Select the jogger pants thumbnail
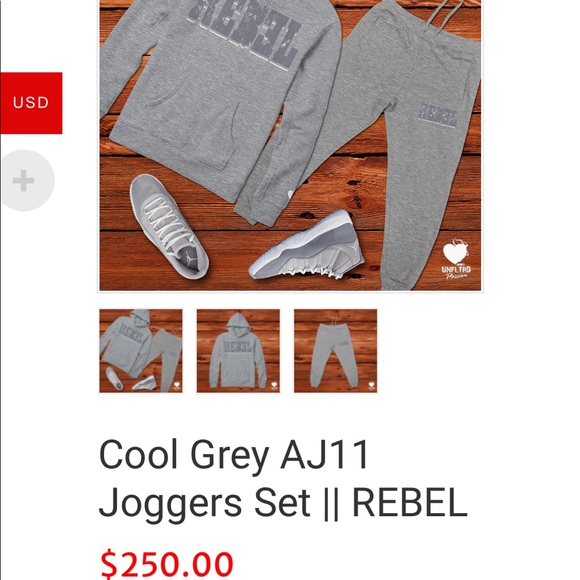Viewport: 580px width, 580px height. click(x=335, y=351)
